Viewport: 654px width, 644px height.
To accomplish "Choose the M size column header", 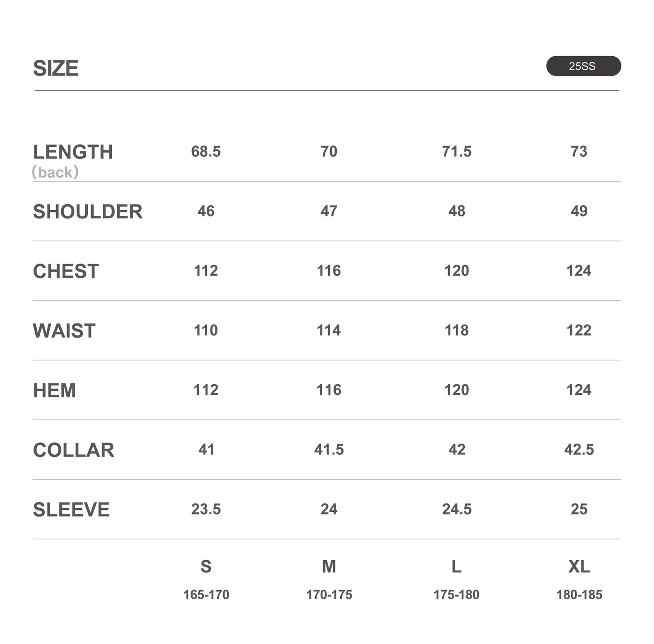I will [329, 567].
